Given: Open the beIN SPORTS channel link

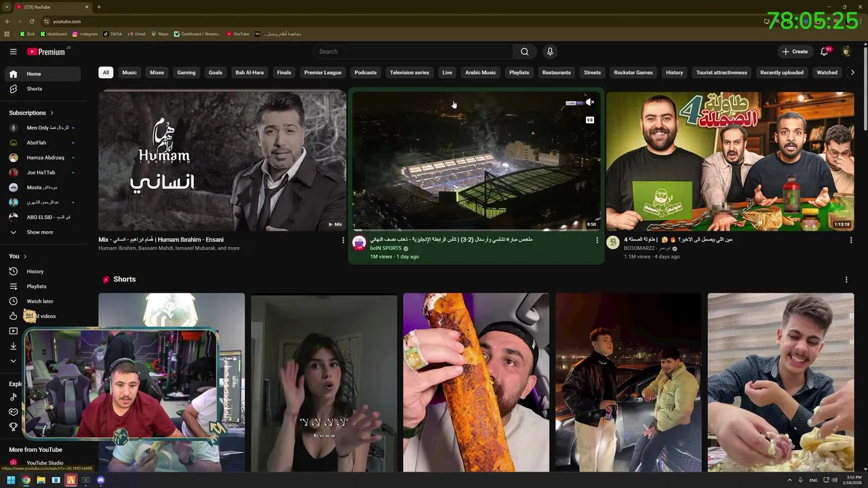Looking at the screenshot, I should tap(386, 249).
